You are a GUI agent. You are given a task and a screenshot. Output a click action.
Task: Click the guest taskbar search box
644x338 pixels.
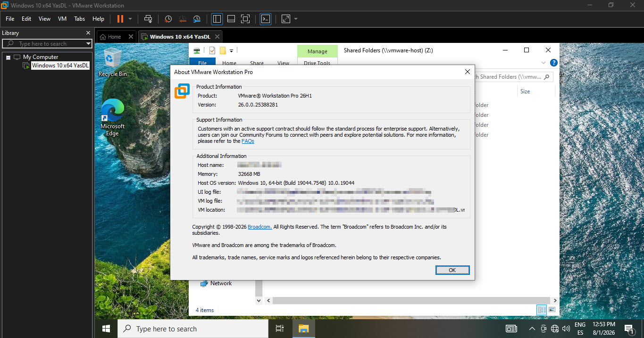(193, 329)
